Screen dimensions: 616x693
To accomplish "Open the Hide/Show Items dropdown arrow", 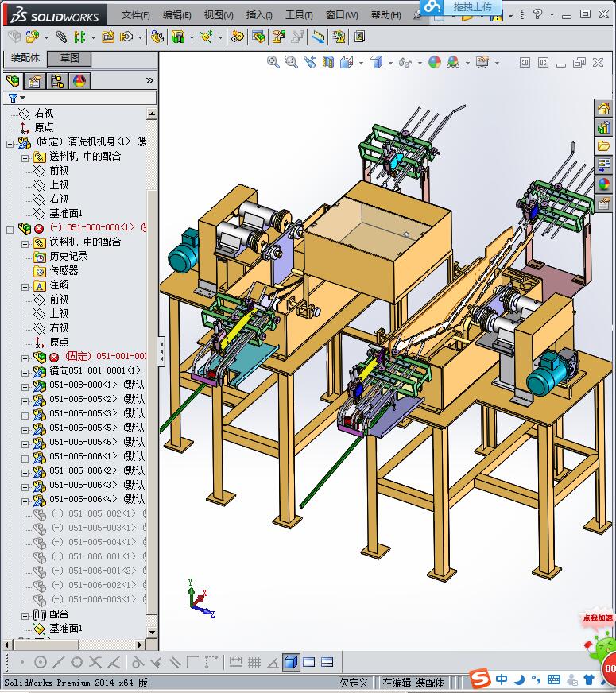I will coord(420,63).
